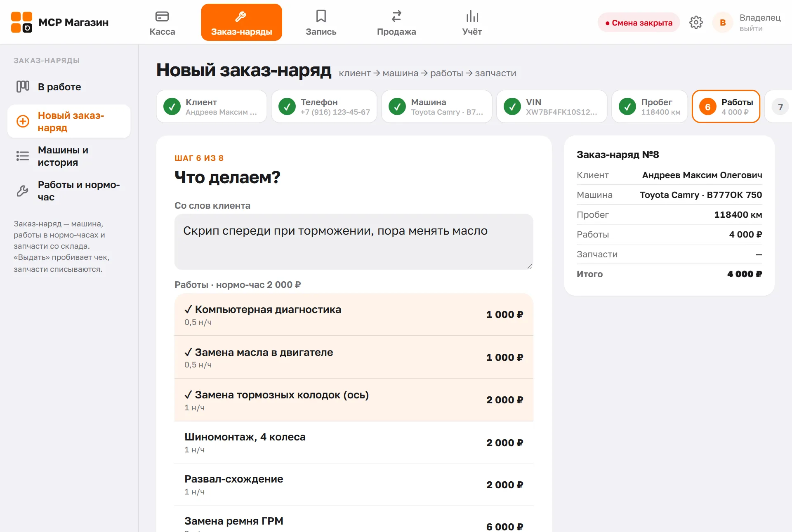Image resolution: width=792 pixels, height=532 pixels.
Task: Click the 118400 км mileage in the summary
Action: click(738, 215)
